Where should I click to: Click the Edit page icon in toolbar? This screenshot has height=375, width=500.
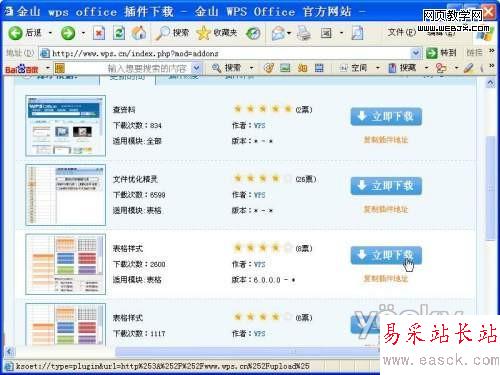(326, 33)
